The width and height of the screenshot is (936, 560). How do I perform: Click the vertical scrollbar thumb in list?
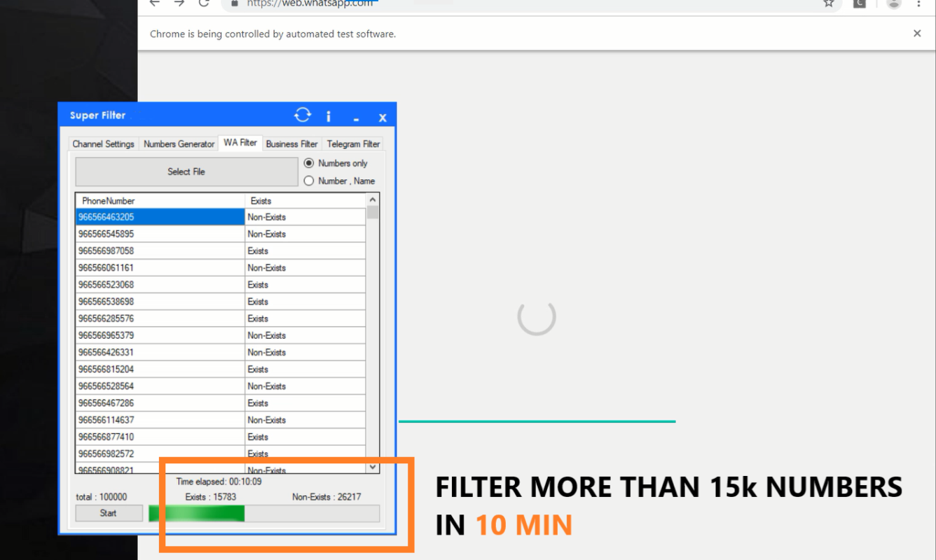(x=373, y=212)
